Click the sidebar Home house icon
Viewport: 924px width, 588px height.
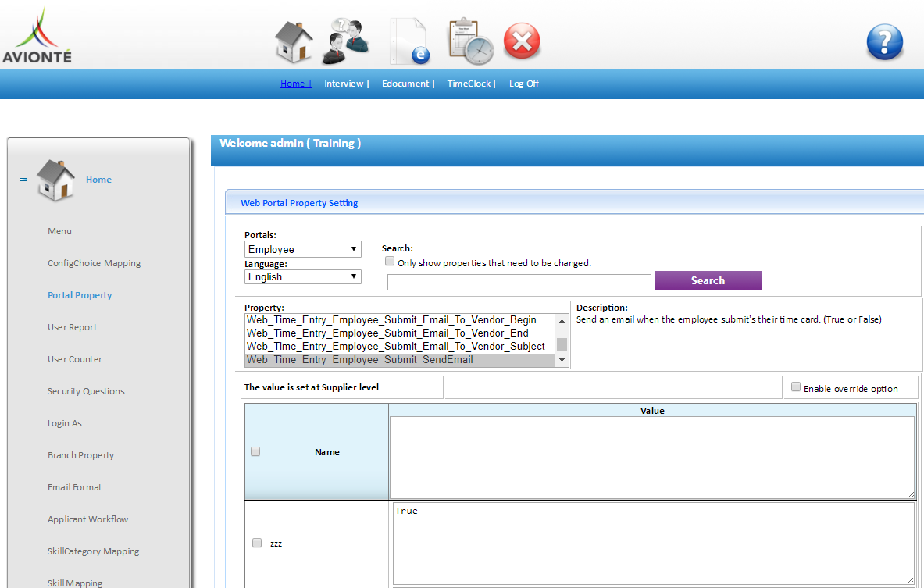point(55,180)
